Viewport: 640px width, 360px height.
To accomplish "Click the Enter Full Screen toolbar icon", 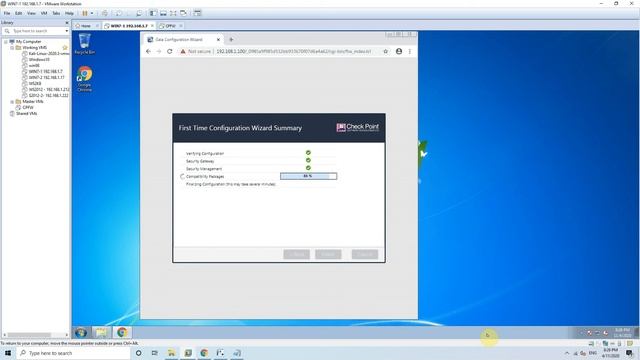I will click(x=173, y=13).
